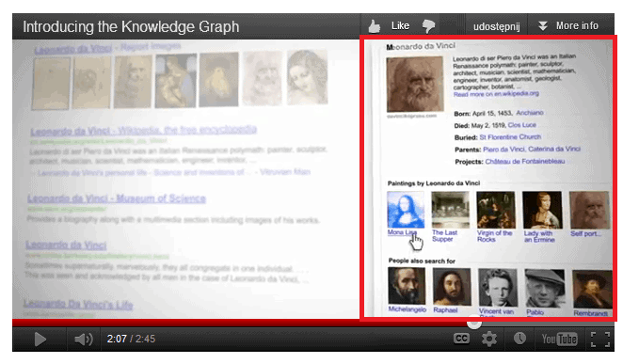The image size is (623, 364).
Task: Play the video
Action: point(40,339)
